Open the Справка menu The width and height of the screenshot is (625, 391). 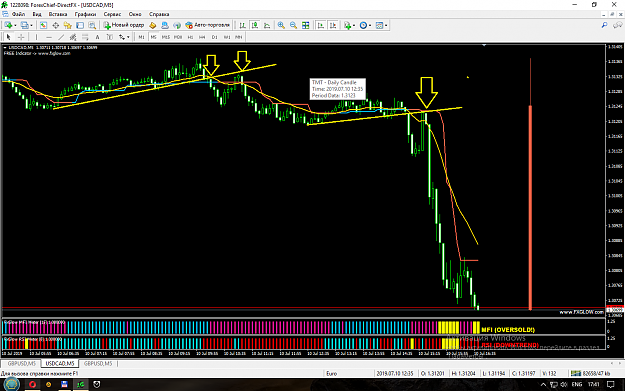tap(159, 14)
